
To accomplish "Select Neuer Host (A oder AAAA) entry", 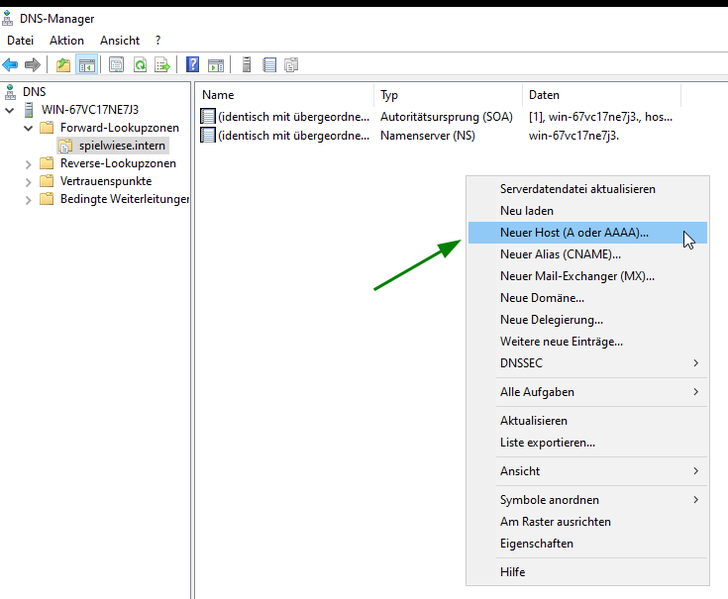I will 574,232.
